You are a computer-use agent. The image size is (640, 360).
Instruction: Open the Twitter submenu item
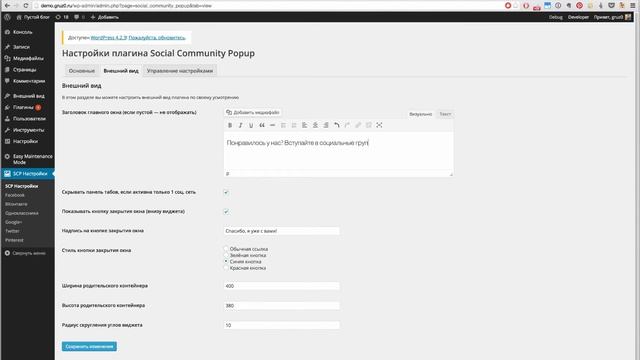tap(12, 231)
